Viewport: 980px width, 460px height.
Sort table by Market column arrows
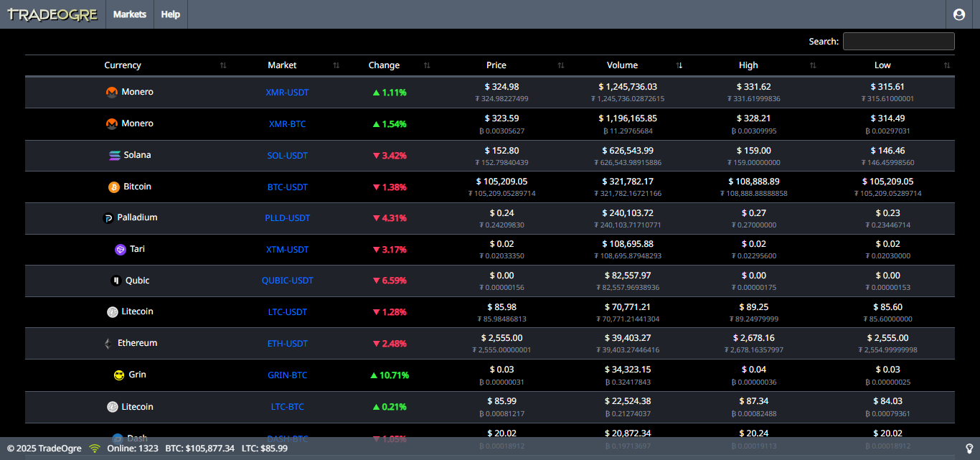[x=336, y=65]
